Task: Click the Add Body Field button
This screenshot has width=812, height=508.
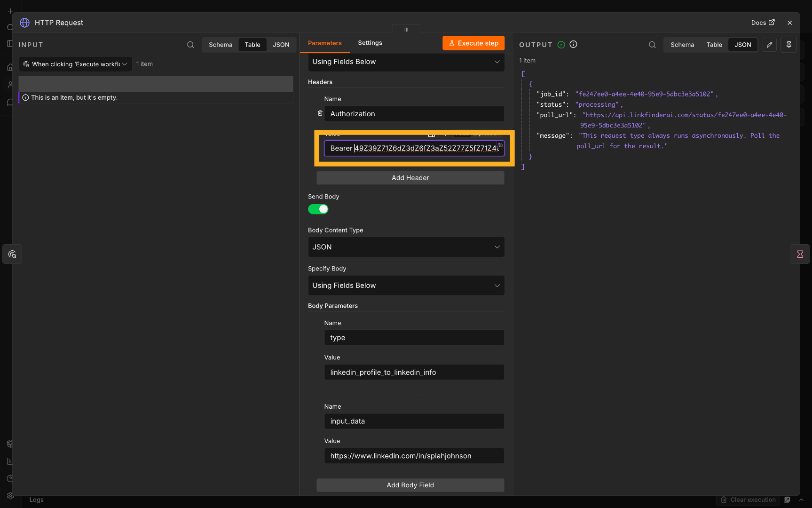Action: pyautogui.click(x=410, y=485)
